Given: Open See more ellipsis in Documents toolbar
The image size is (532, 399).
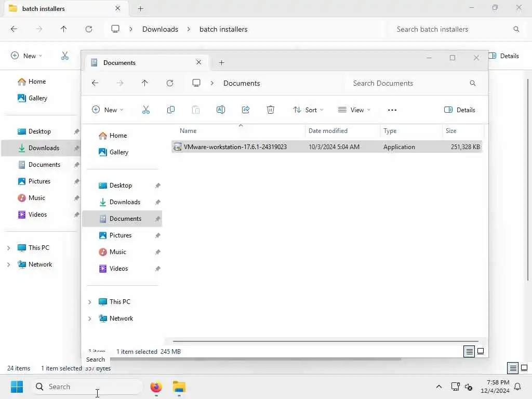Looking at the screenshot, I should pos(392,110).
